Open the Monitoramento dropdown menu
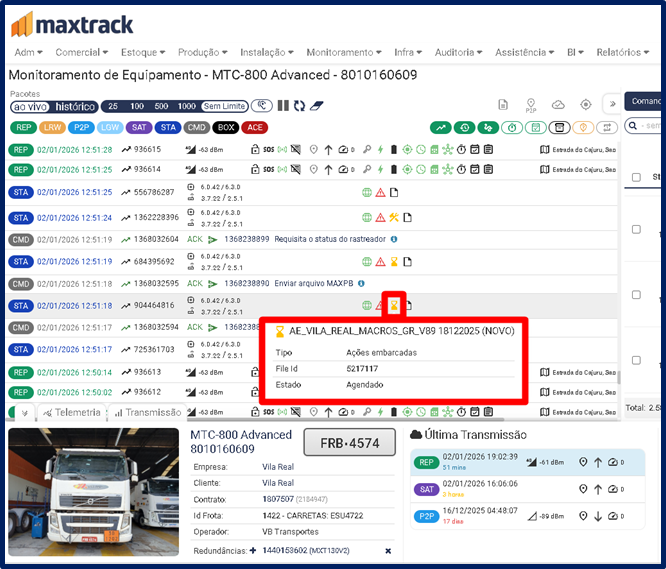 344,52
